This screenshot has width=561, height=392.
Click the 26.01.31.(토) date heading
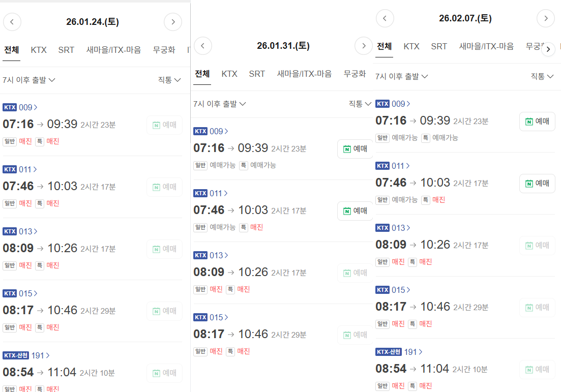[283, 46]
